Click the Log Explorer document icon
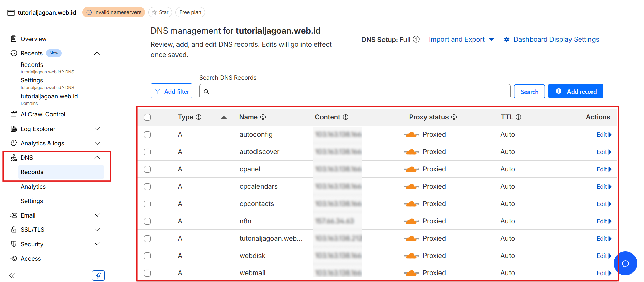 [x=14, y=129]
